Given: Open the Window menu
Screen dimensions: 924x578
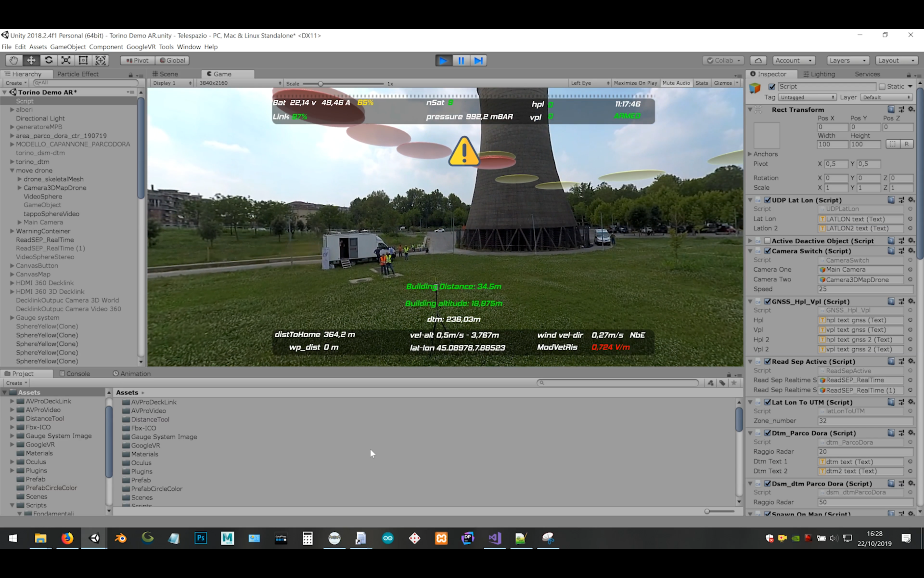Looking at the screenshot, I should [189, 47].
